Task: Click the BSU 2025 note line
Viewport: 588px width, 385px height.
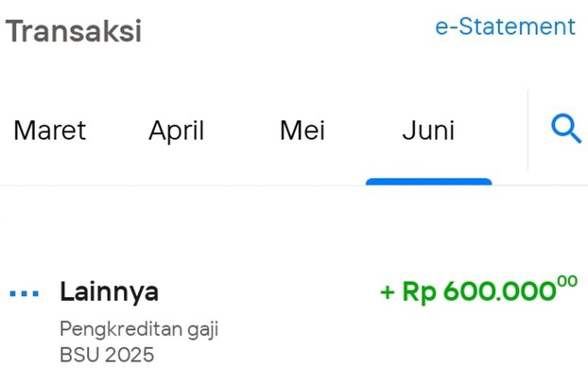Action: 106,356
